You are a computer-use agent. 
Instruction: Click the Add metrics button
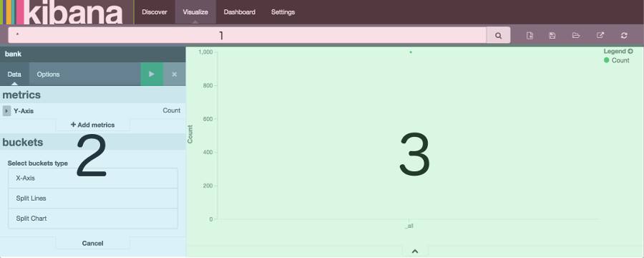(x=93, y=125)
